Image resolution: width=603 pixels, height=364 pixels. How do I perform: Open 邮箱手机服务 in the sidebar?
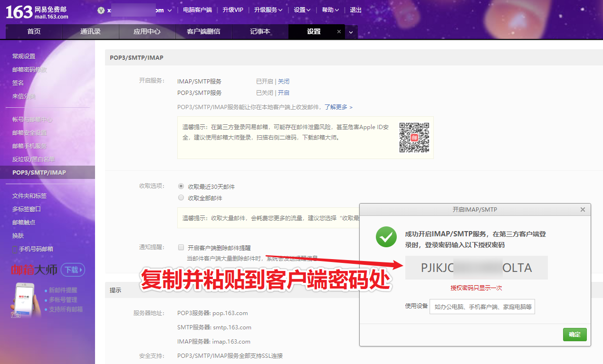tap(29, 146)
